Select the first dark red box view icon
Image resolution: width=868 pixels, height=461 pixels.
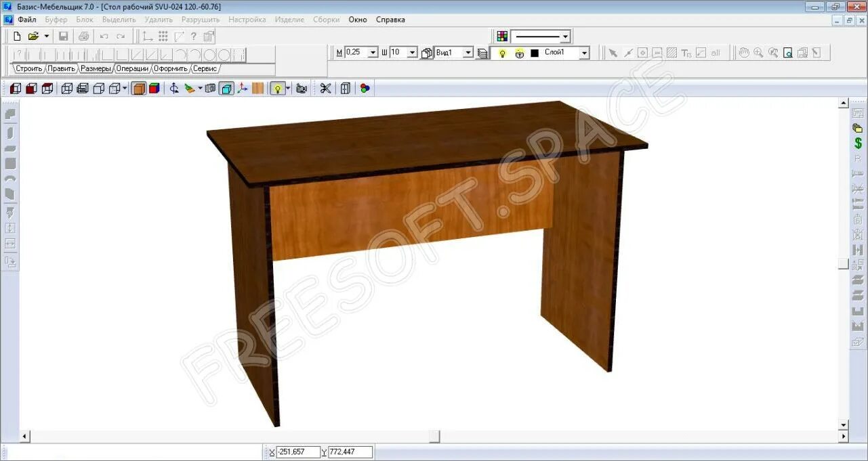tap(15, 88)
